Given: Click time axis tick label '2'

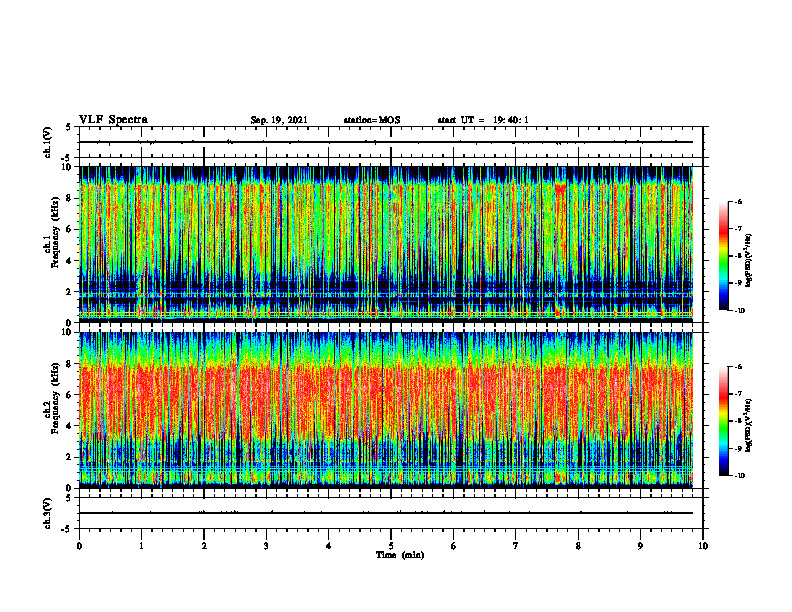Looking at the screenshot, I should coord(204,546).
